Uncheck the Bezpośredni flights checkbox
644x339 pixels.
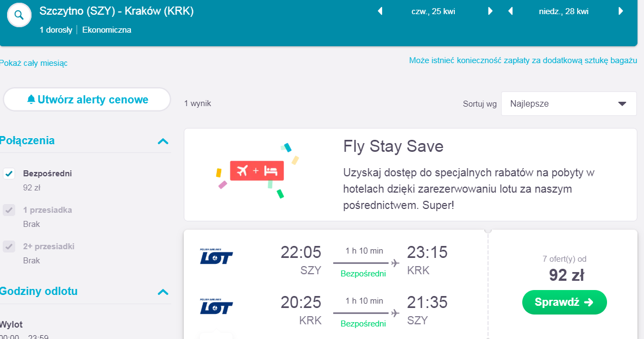point(9,174)
